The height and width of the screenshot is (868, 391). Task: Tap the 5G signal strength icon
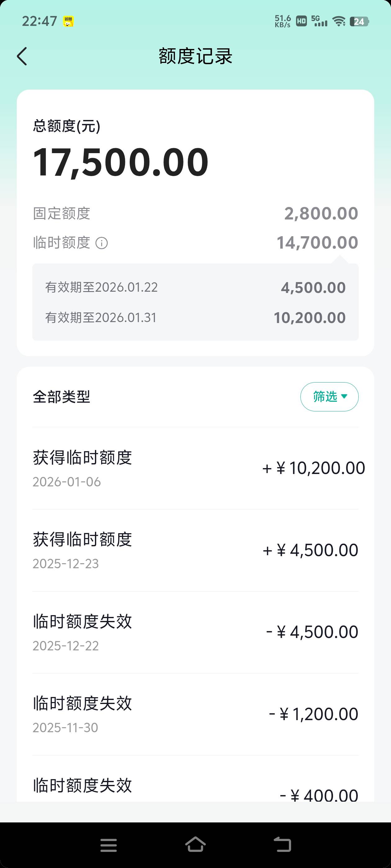(319, 21)
